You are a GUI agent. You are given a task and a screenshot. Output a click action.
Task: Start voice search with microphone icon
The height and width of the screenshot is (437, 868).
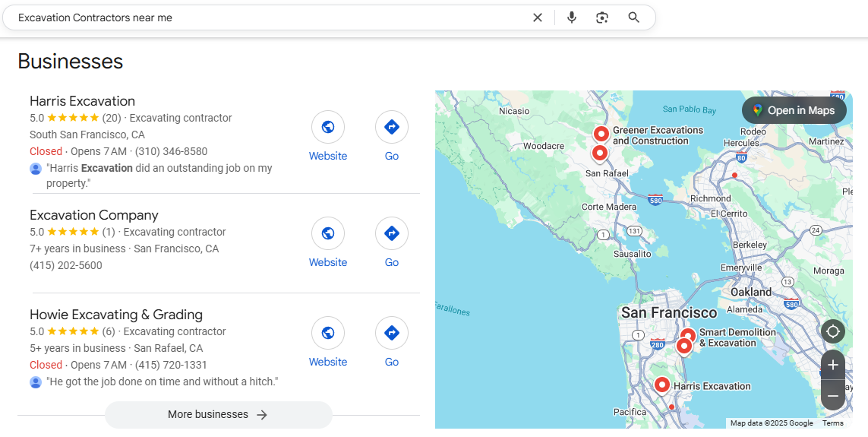(x=571, y=17)
